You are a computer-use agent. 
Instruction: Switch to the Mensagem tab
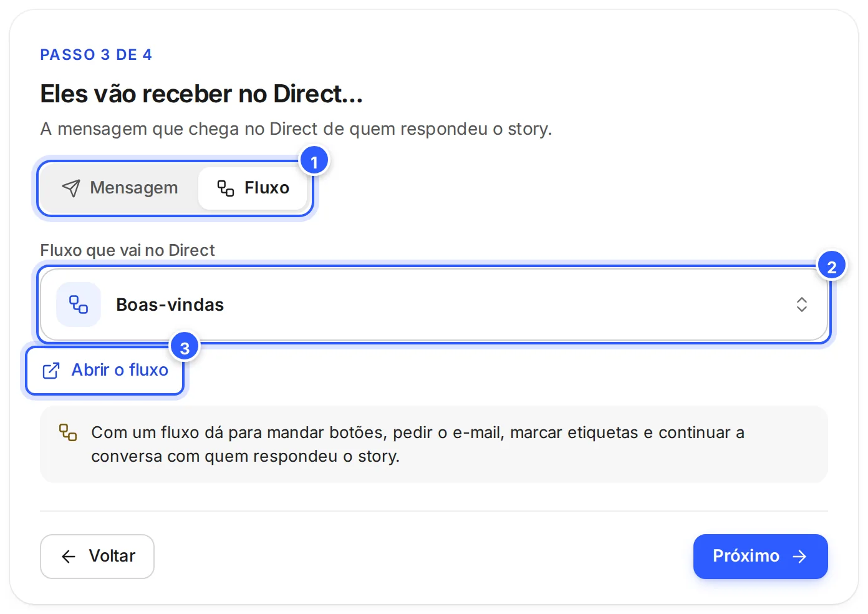click(x=120, y=188)
